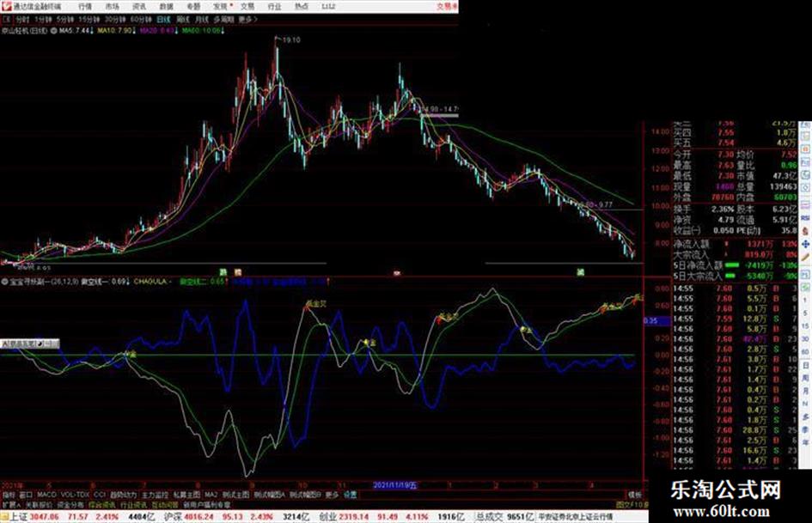Click the blue four-arrow move icon
The height and width of the screenshot is (523, 812).
pyautogui.click(x=805, y=245)
